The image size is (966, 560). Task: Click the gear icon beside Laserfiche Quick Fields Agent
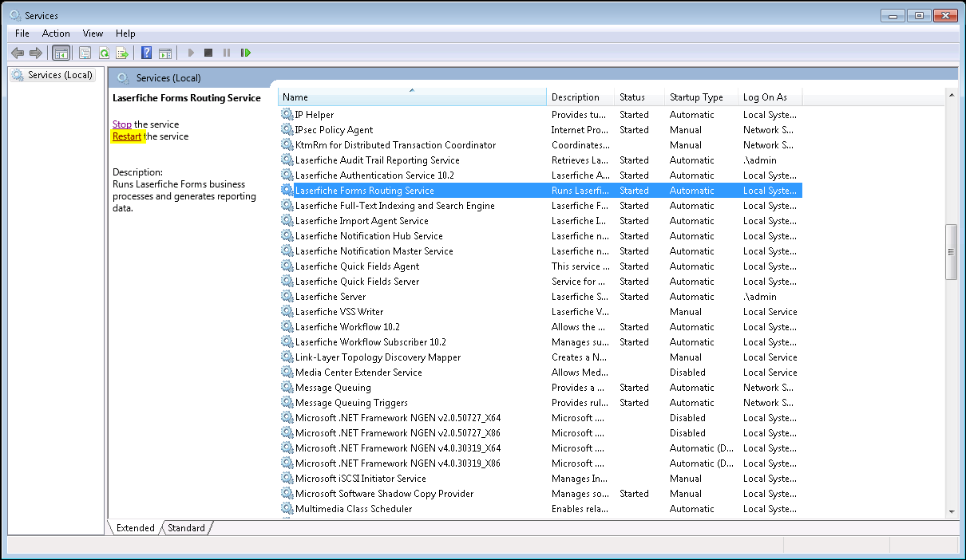[287, 266]
